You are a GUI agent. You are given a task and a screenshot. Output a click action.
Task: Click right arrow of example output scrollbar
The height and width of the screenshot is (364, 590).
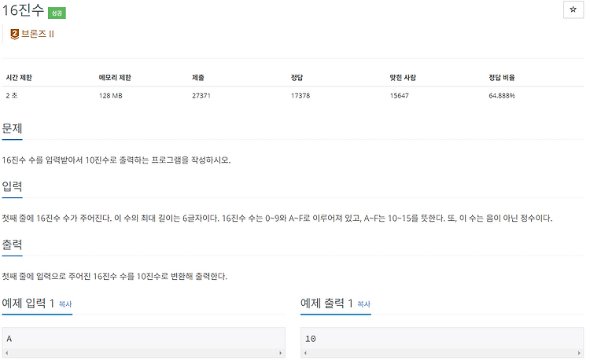579,353
